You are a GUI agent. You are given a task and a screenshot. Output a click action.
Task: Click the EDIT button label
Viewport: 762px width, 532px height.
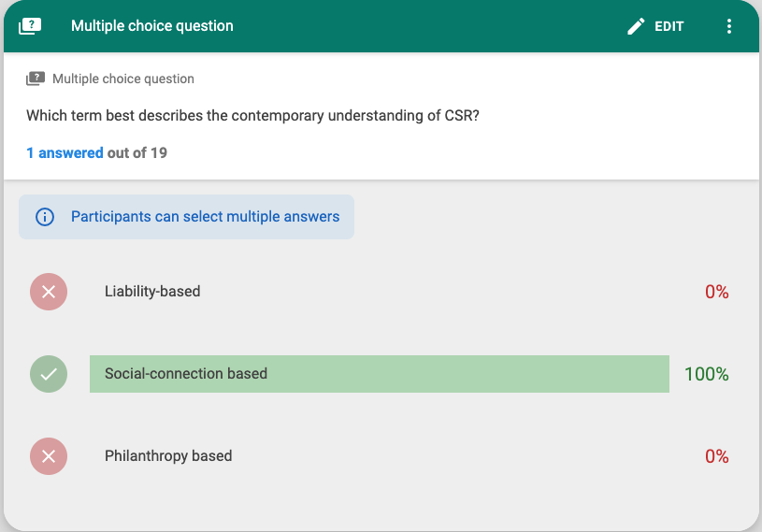pos(669,26)
